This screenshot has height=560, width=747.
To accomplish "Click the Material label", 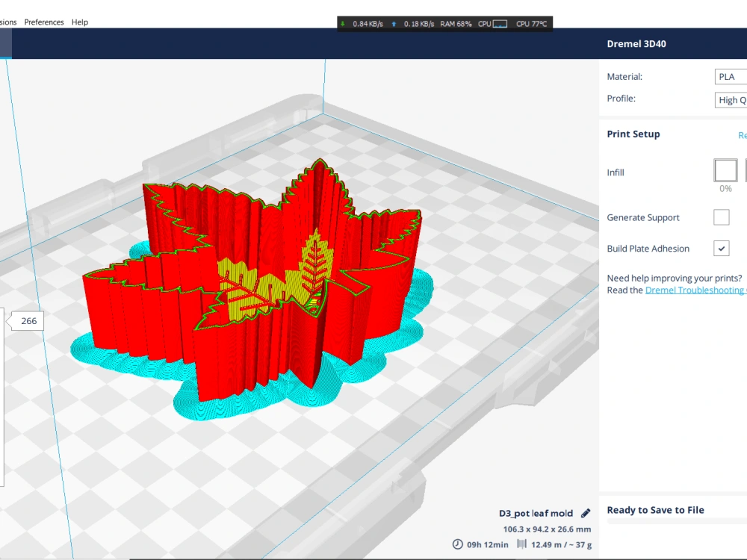I will [624, 77].
